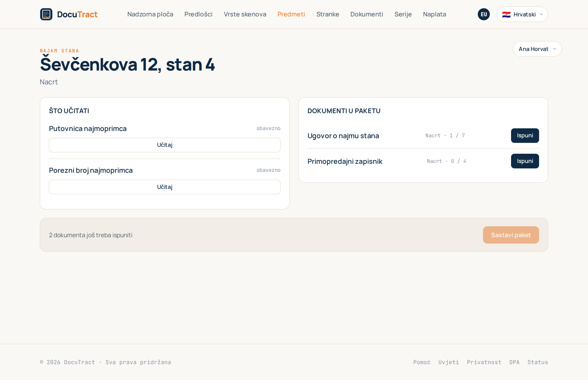
Task: Expand the Hrvatski language dropdown
Action: pos(522,14)
